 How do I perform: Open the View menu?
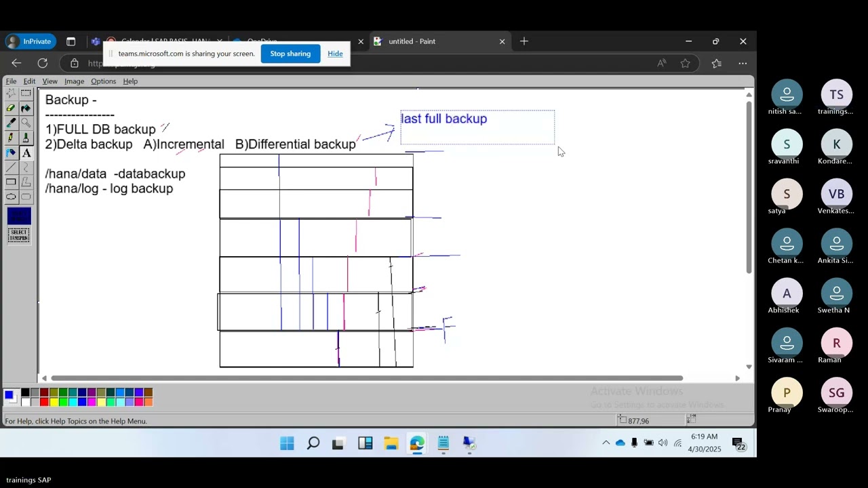50,81
